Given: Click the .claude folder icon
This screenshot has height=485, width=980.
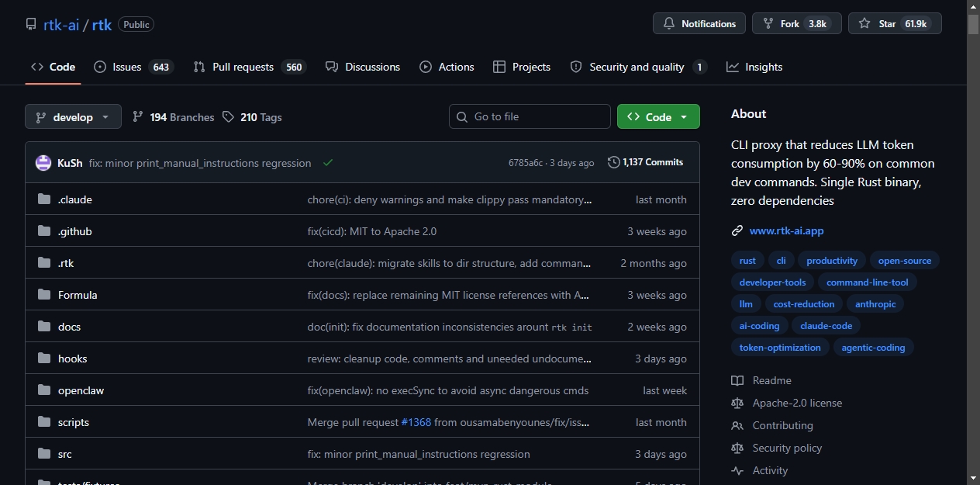Looking at the screenshot, I should pyautogui.click(x=44, y=199).
